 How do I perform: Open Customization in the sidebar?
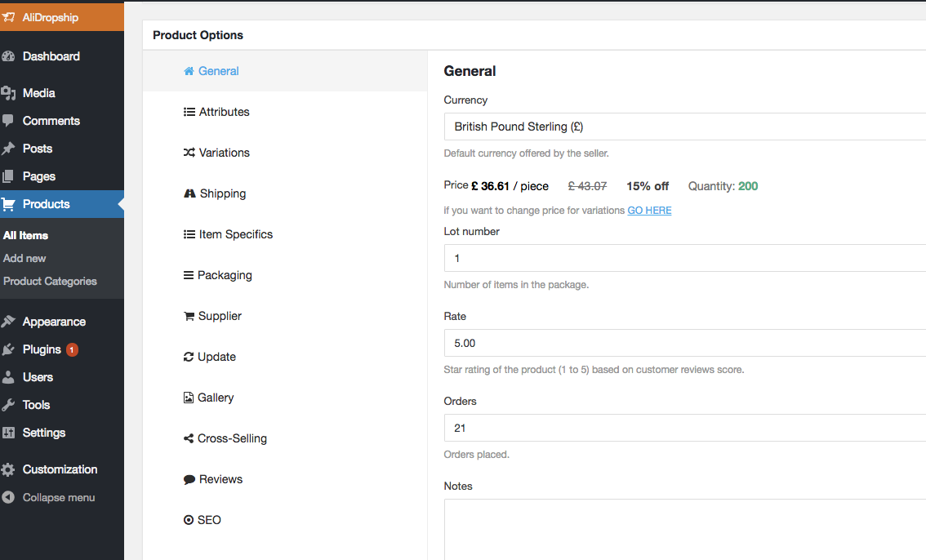pyautogui.click(x=62, y=469)
